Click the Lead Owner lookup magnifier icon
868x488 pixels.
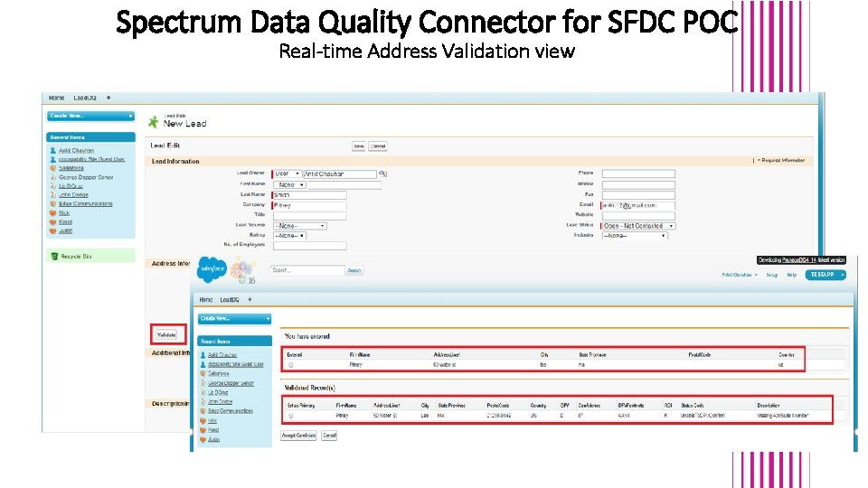click(x=382, y=174)
